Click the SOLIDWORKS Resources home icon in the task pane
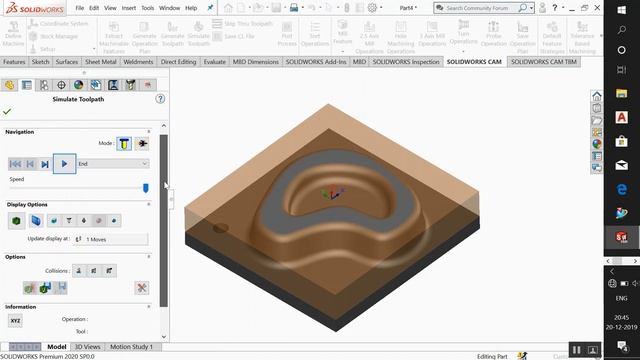The image size is (640, 360). [597, 96]
